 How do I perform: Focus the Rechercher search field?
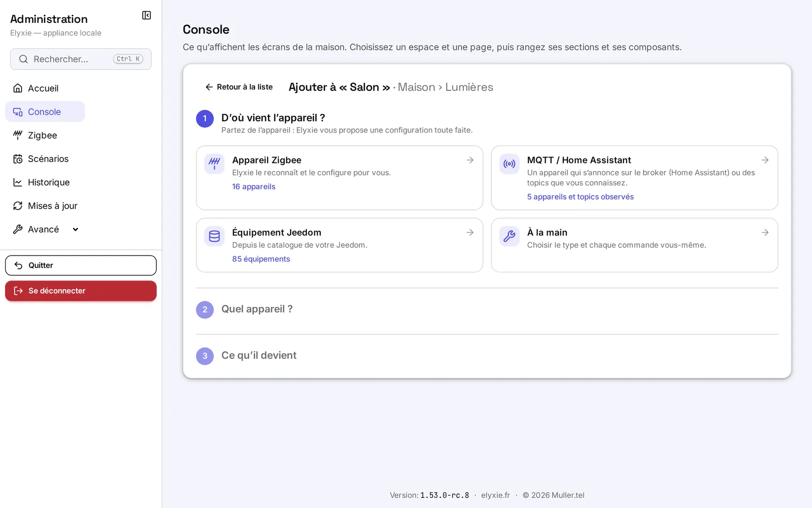[x=81, y=59]
